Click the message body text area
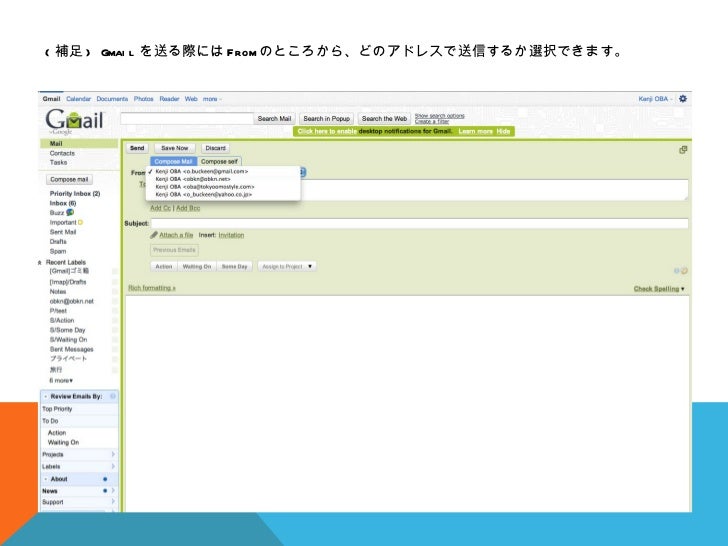Screen dimensions: 728x546 pos(407,404)
